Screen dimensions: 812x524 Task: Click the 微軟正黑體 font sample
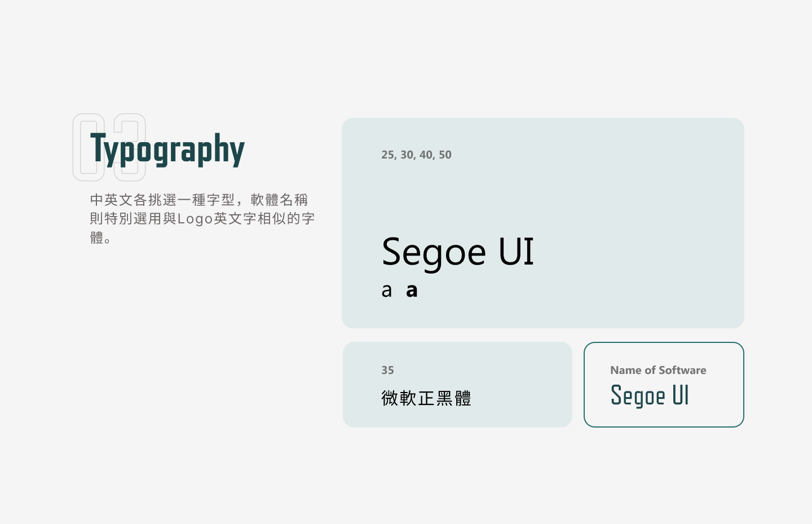click(426, 398)
